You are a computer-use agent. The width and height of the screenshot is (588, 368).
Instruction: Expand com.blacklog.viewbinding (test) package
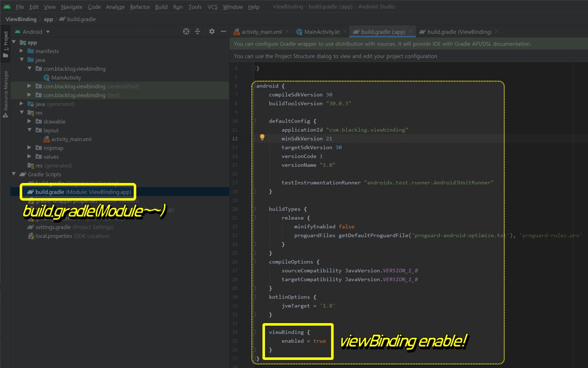pyautogui.click(x=29, y=95)
